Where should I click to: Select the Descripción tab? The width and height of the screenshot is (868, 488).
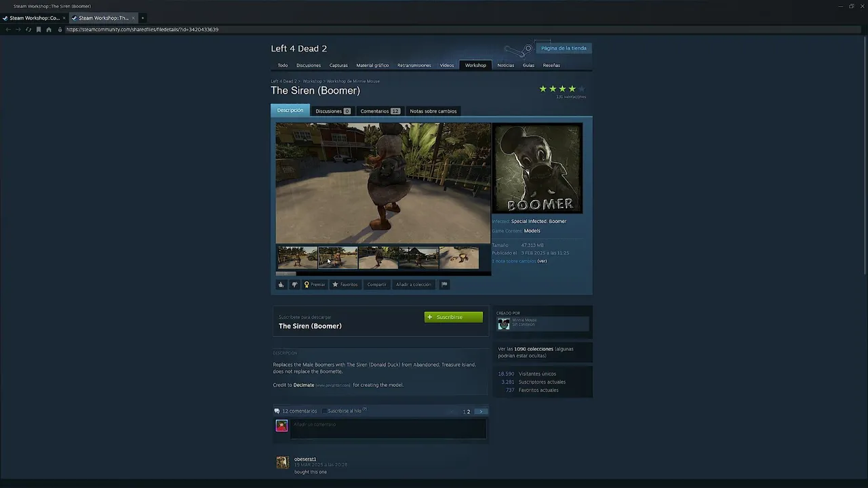290,110
